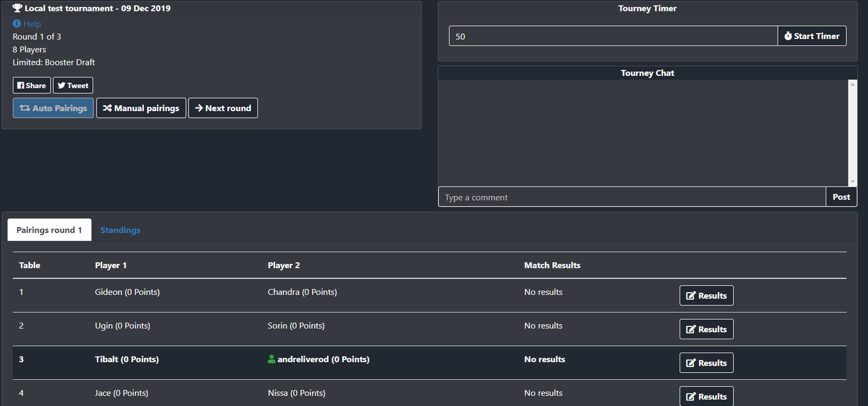Image resolution: width=868 pixels, height=406 pixels.
Task: Select the Pairings round 1 tab
Action: (x=49, y=230)
